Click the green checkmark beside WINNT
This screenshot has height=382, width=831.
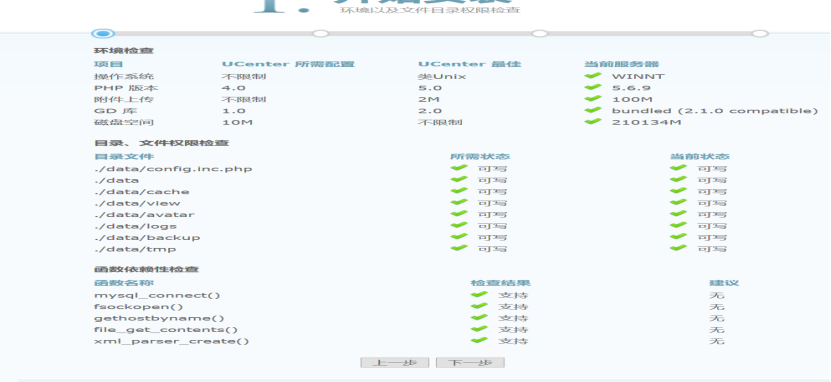point(593,75)
